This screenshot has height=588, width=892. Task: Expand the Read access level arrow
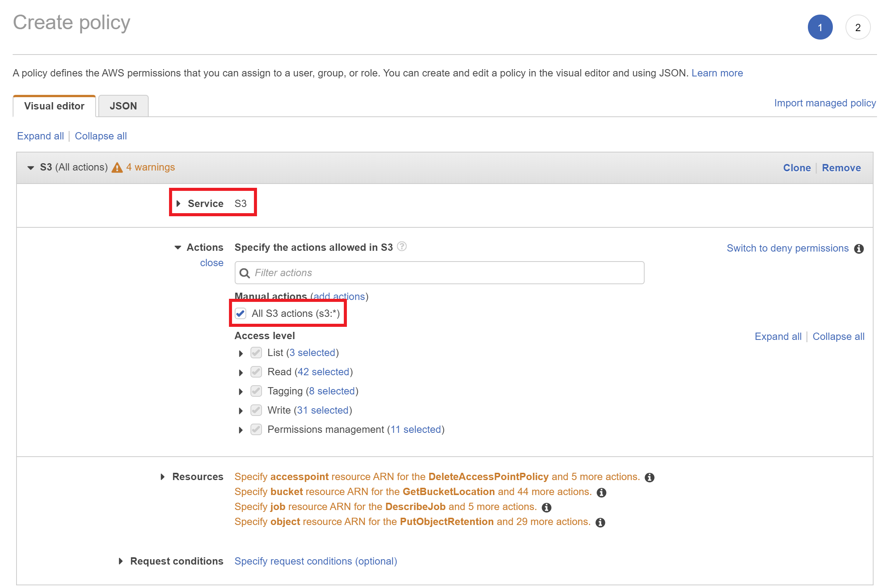click(241, 373)
